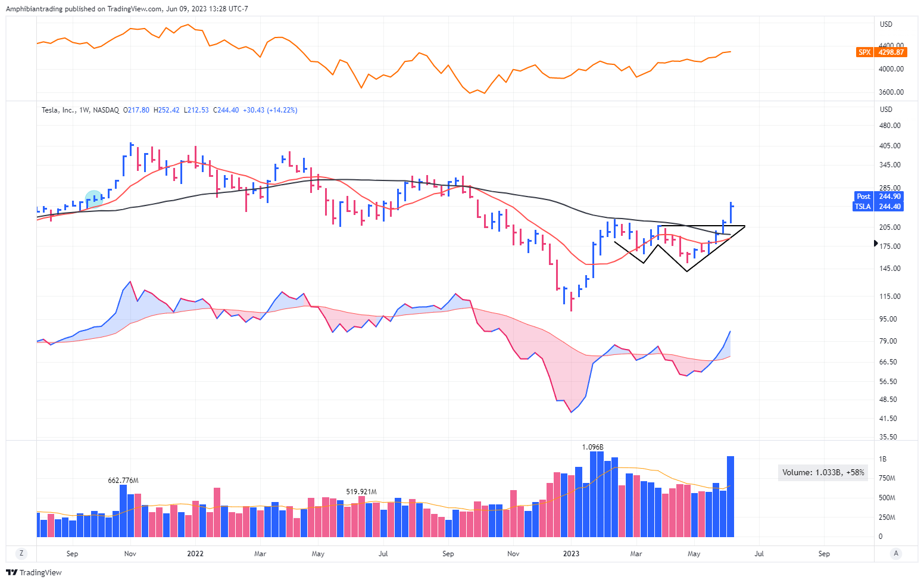
Task: Click the 3600.00 level on the SPX axis
Action: tap(892, 92)
